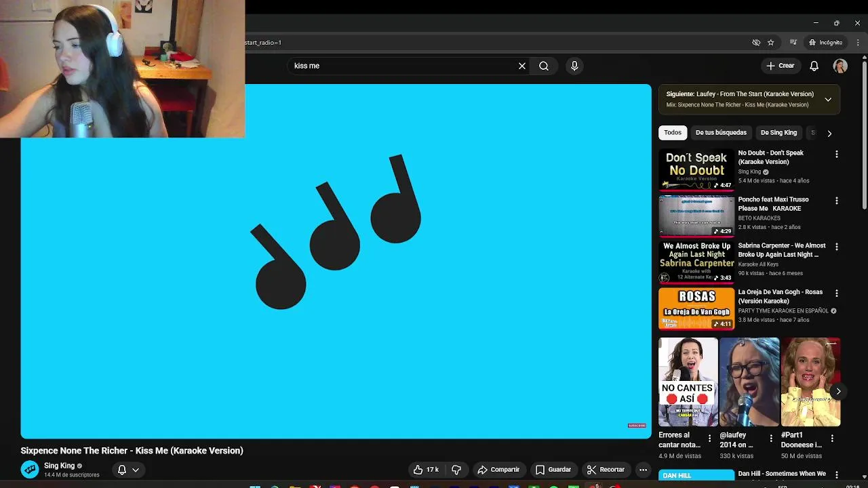The image size is (868, 488).
Task: Click 'Sixpence None The Richer - Kiss Me' video title
Action: (132, 451)
